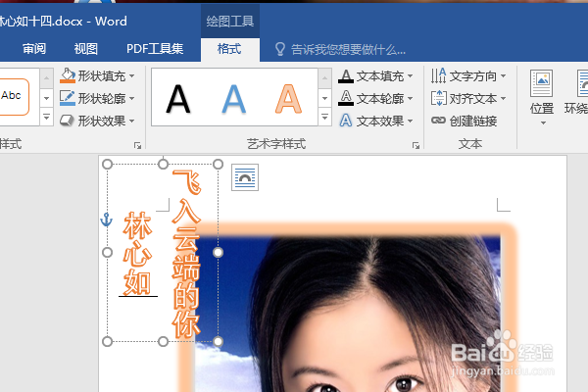Open the Shape Effects dropdown arrow
Image resolution: width=588 pixels, height=392 pixels.
coord(132,122)
